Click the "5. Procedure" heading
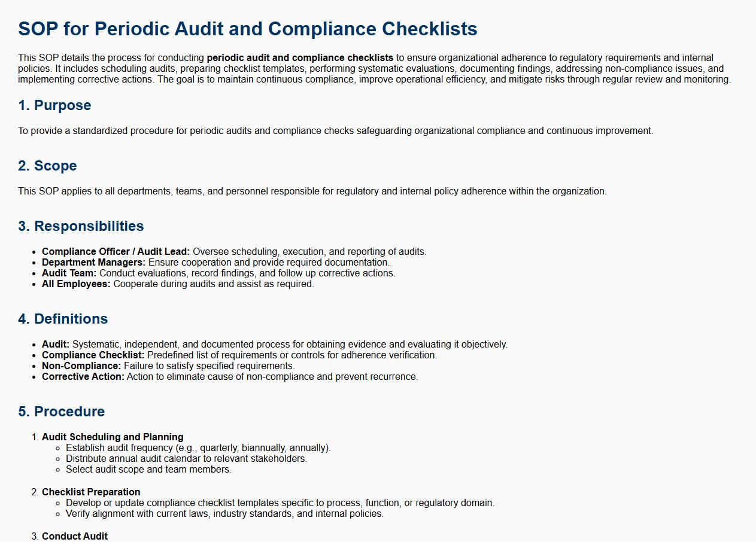Image resolution: width=756 pixels, height=542 pixels. coord(61,412)
